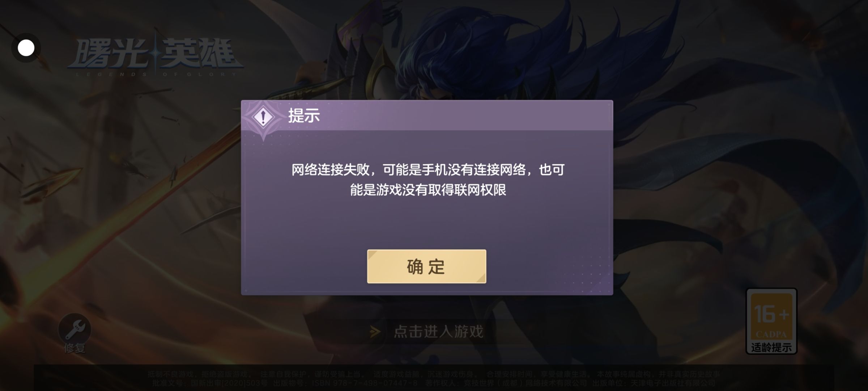Click the second line of the error message
868x391 pixels.
pos(428,190)
